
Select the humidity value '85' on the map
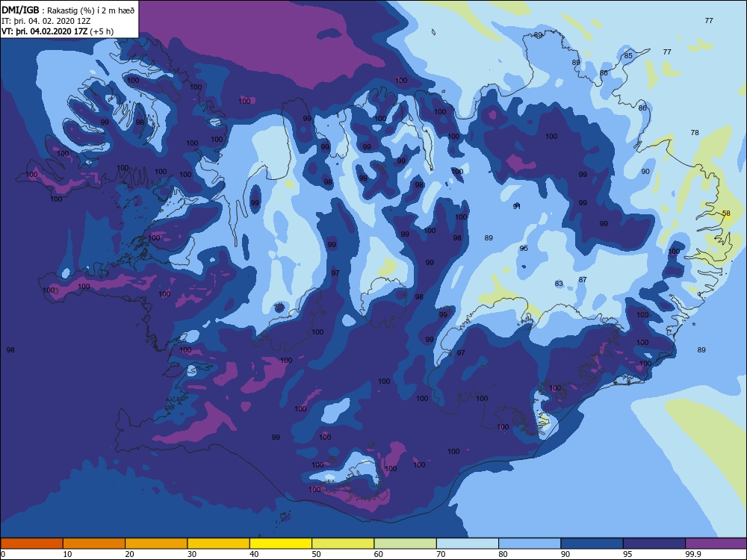[628, 56]
